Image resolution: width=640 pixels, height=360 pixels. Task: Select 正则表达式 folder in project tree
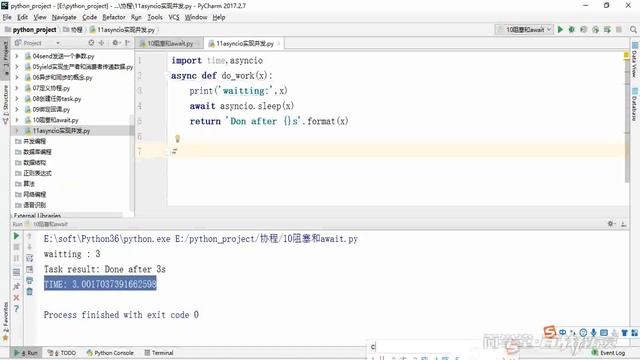(33, 173)
